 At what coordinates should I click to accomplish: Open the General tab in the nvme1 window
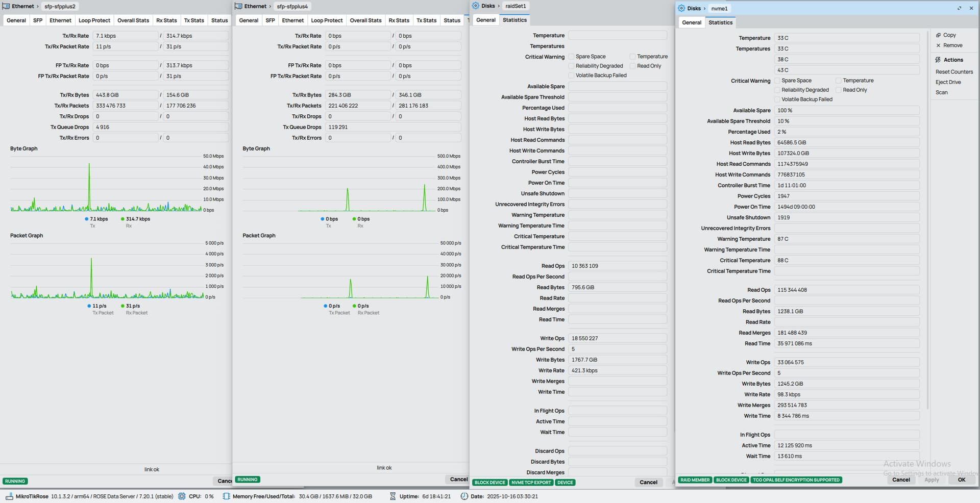click(x=692, y=22)
